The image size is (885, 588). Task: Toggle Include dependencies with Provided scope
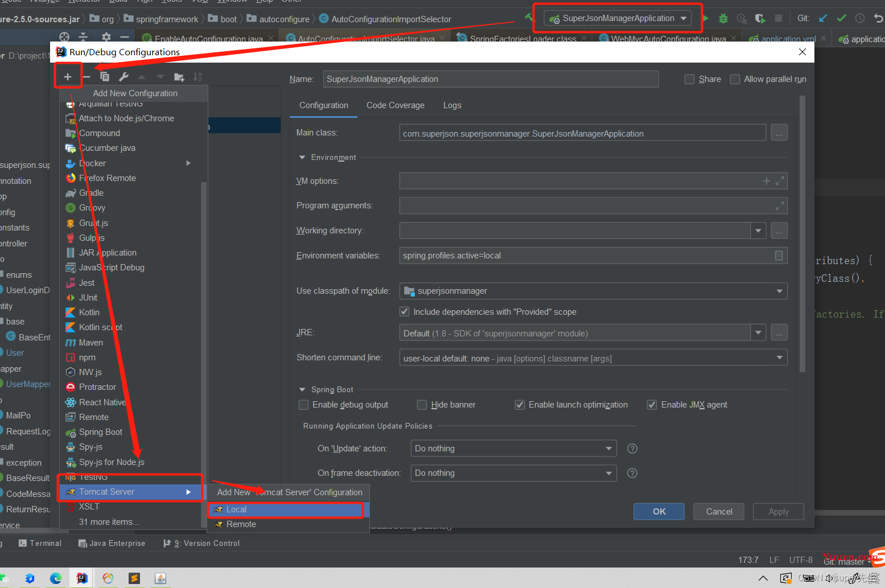[405, 312]
